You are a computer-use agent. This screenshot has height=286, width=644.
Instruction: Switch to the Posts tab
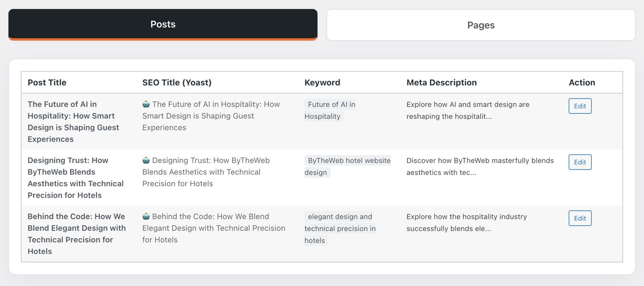pyautogui.click(x=163, y=24)
